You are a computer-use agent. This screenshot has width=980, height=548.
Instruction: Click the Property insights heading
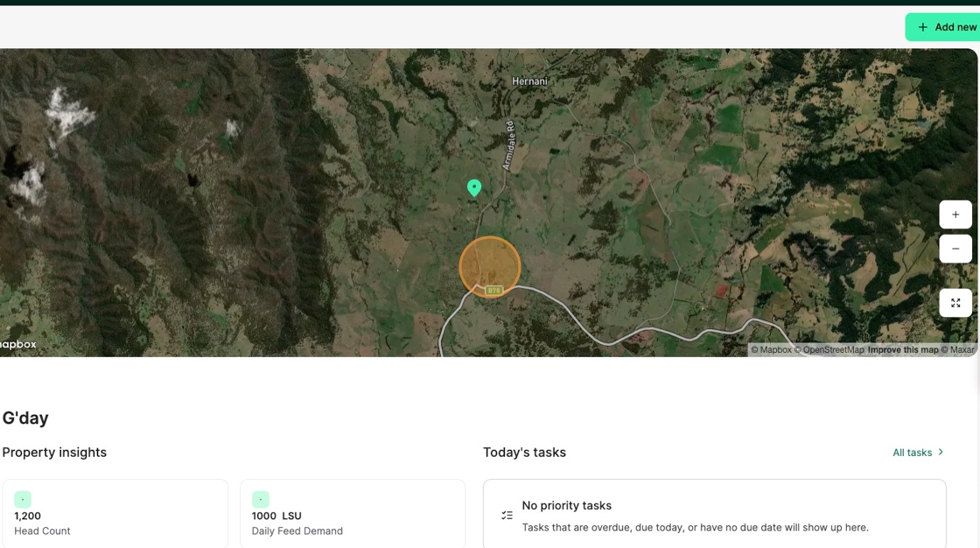[54, 453]
